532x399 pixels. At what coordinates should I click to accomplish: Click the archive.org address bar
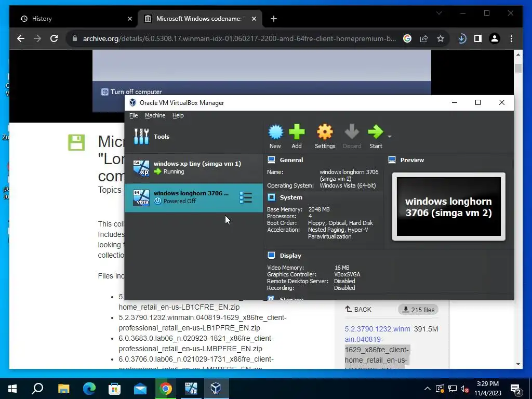[239, 38]
